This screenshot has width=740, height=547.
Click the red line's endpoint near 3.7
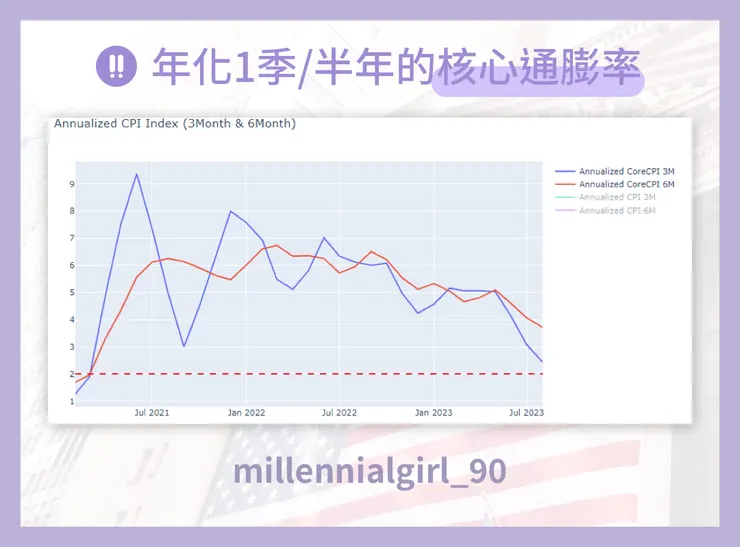(x=542, y=327)
